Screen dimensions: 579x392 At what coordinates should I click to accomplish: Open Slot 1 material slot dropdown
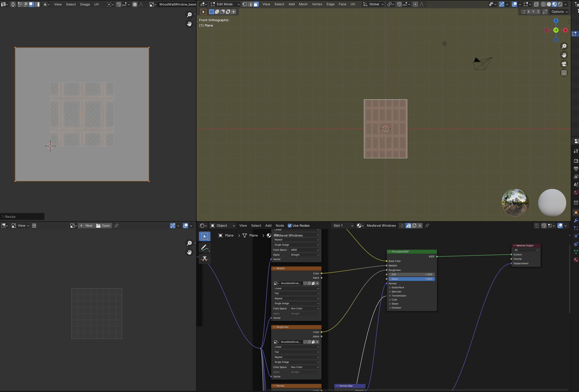[x=343, y=226]
